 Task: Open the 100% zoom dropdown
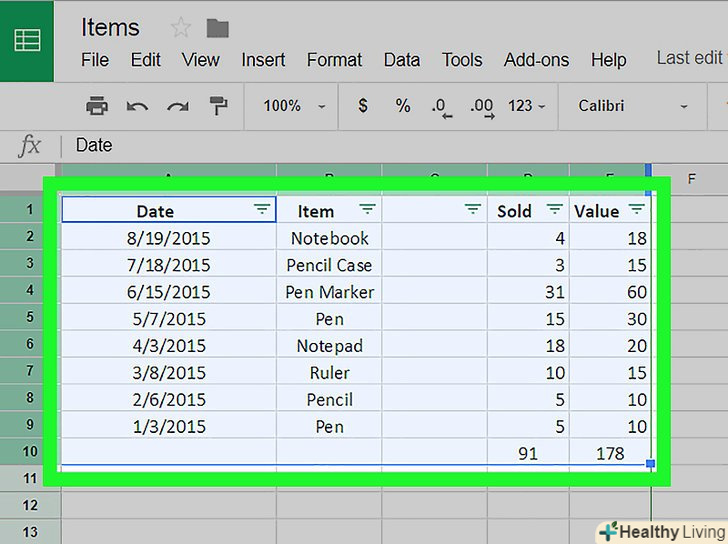(293, 106)
